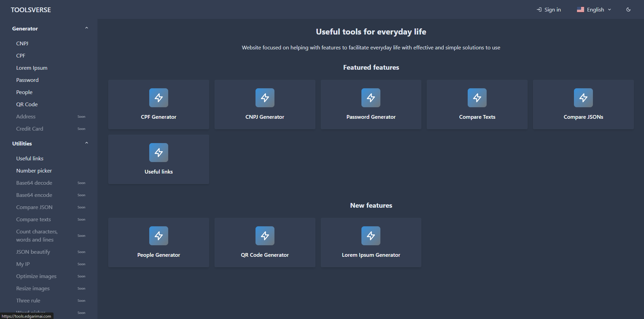
Task: Click the TOOLSVERSE logo
Action: click(30, 9)
